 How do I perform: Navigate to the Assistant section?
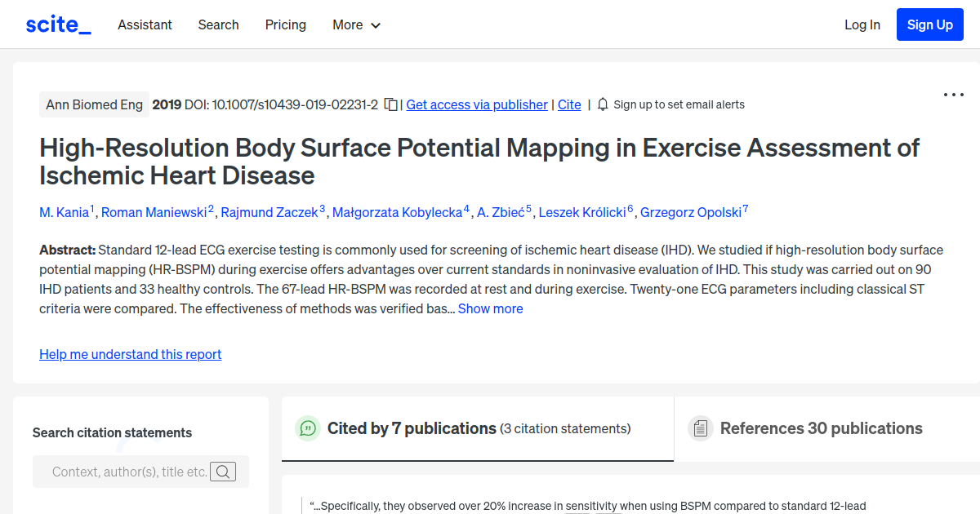[x=145, y=25]
